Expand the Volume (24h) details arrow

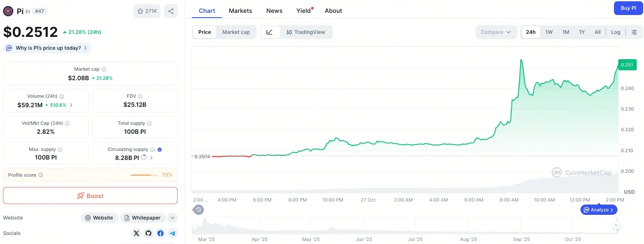pyautogui.click(x=71, y=105)
